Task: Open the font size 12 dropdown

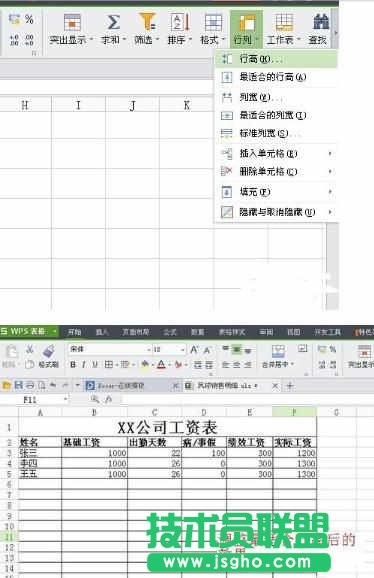Action: click(x=182, y=349)
